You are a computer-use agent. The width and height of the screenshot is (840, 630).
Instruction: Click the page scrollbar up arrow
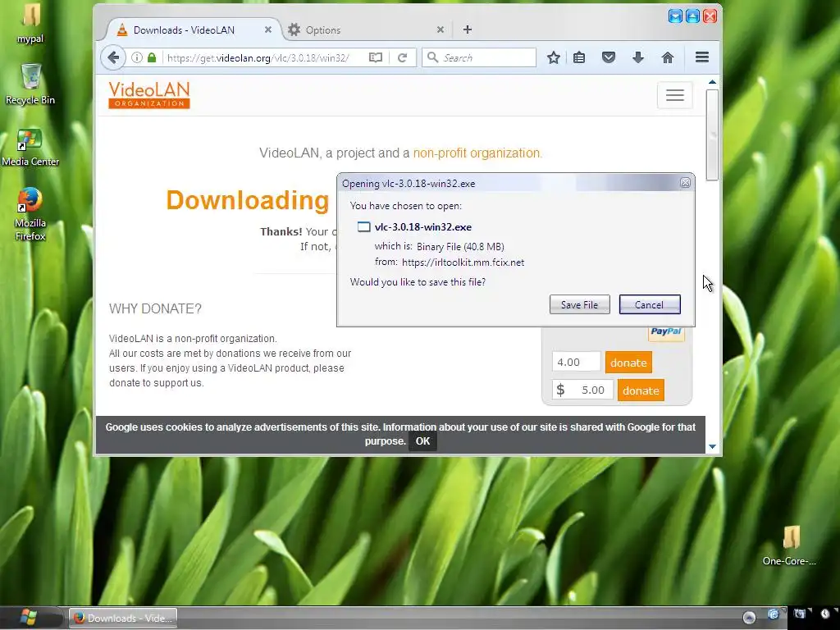click(x=712, y=82)
